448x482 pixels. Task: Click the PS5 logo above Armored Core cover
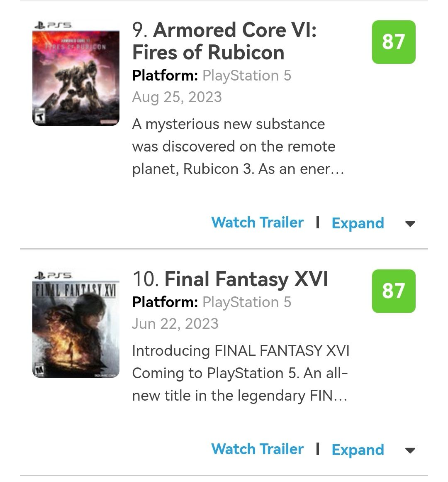pos(54,25)
